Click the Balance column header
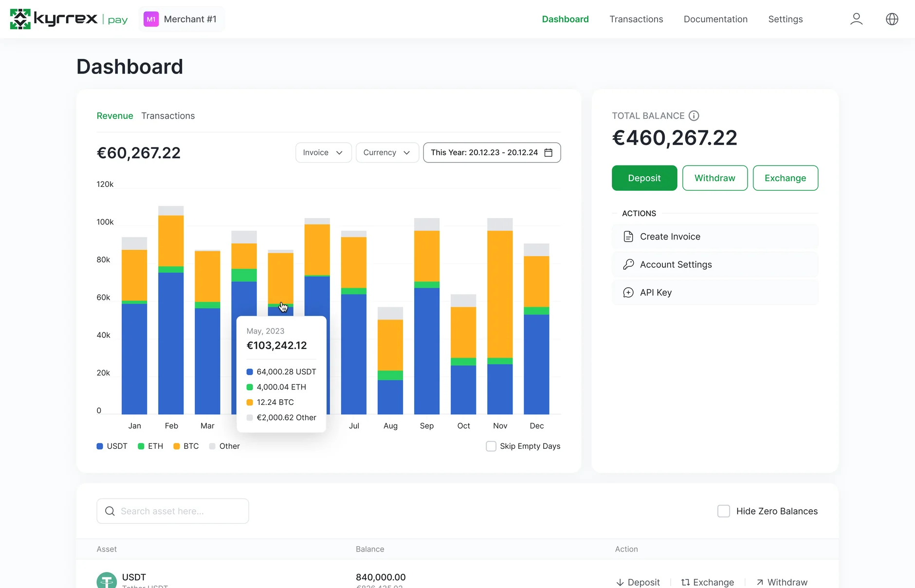 pos(370,549)
